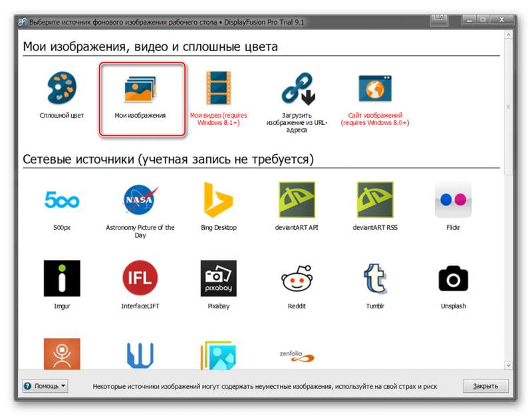Pick the Reddit image source

click(297, 278)
